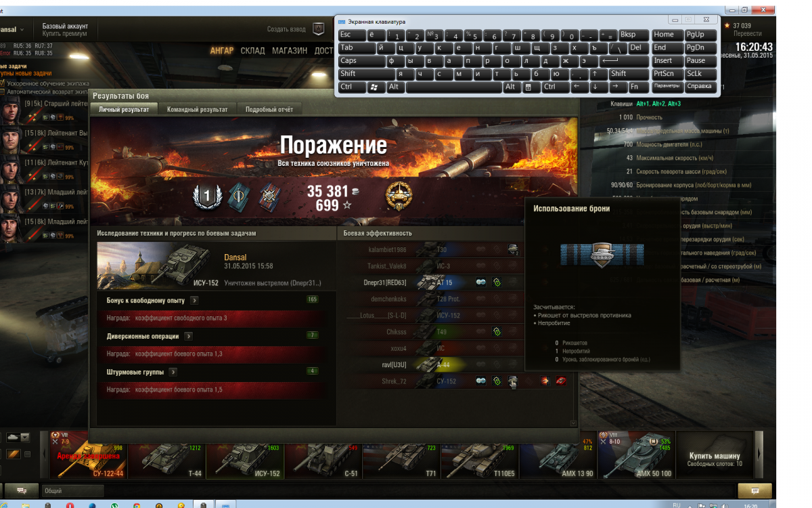
Task: Open the МАГАЗИН menu
Action: coord(290,51)
